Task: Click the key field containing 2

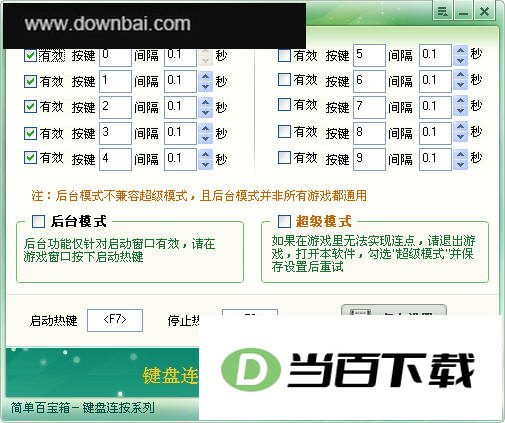Action: point(115,107)
